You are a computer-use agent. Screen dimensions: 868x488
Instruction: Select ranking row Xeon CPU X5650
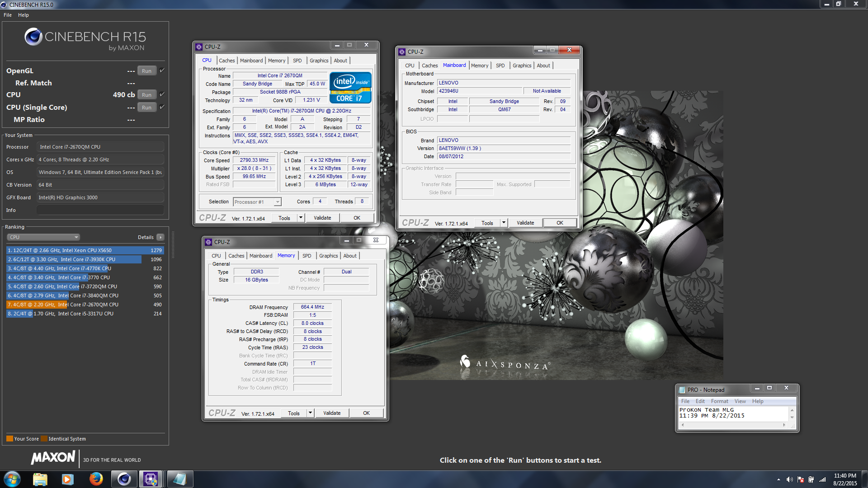click(85, 250)
